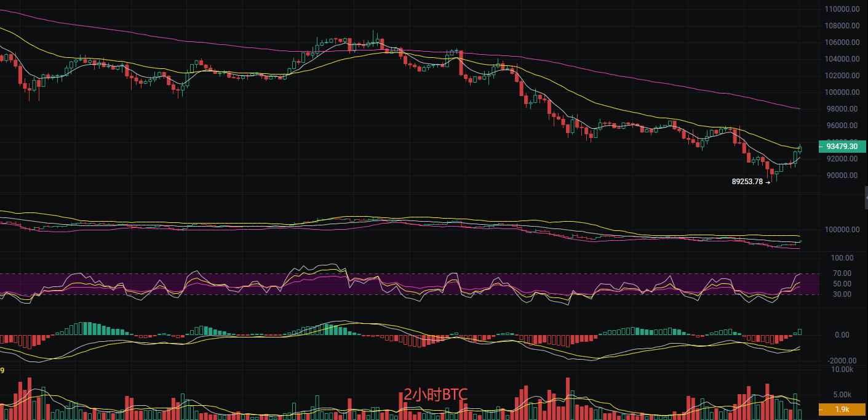
Task: Click the 98000.00 price axis label
Action: [842, 109]
